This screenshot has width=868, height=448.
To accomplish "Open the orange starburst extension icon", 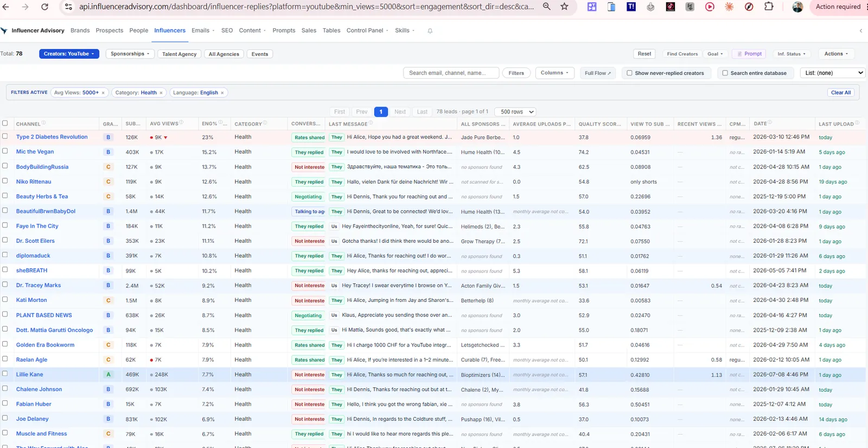I will pos(729,7).
